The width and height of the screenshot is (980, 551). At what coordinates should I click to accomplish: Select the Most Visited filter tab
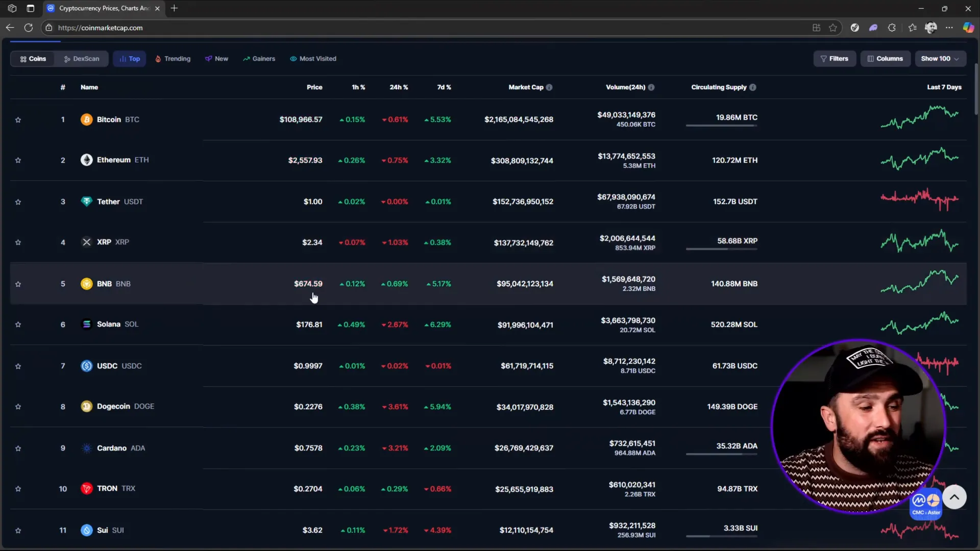click(313, 59)
